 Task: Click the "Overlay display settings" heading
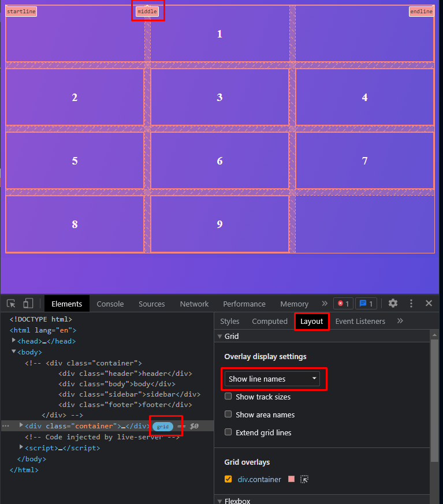point(265,356)
